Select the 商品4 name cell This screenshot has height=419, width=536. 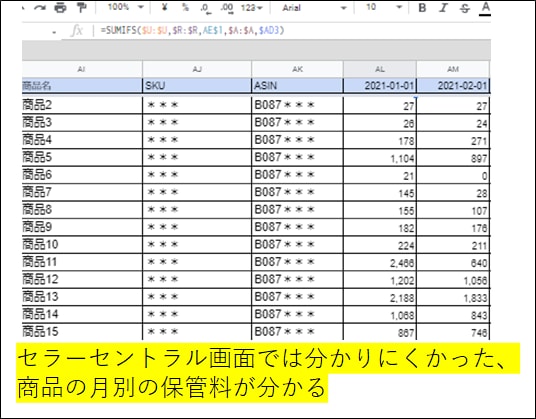click(82, 140)
